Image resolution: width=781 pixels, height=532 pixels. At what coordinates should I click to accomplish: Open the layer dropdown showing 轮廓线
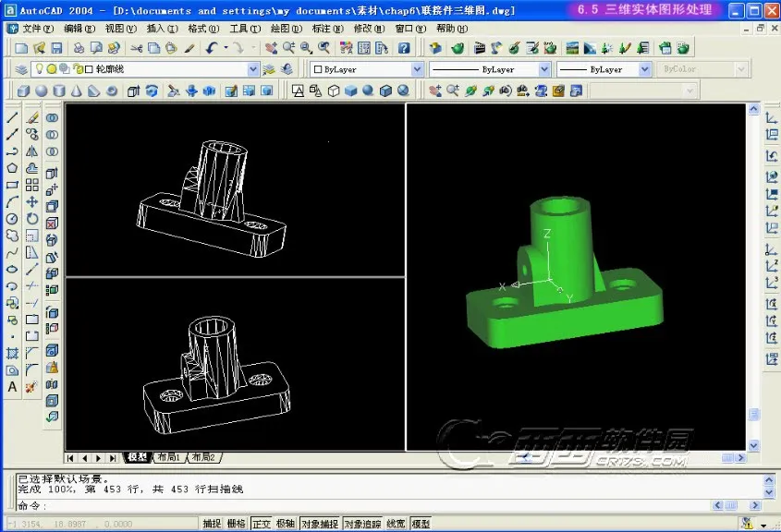pos(252,68)
